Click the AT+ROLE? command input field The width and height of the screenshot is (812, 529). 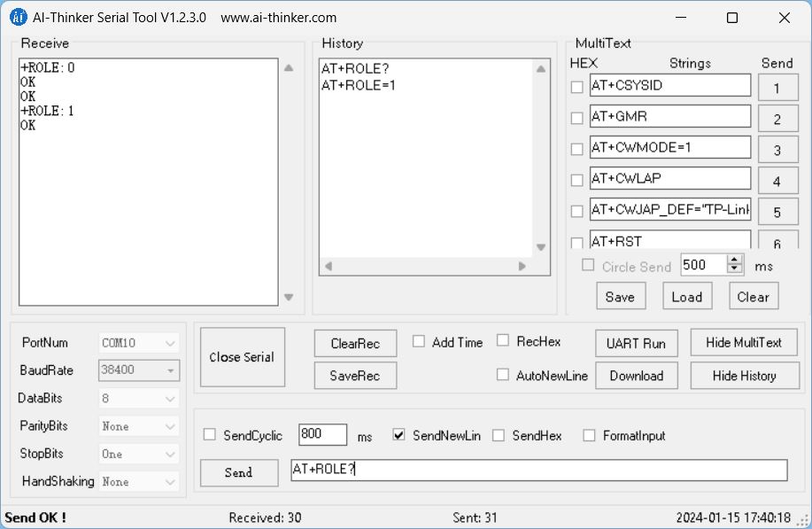(x=538, y=470)
